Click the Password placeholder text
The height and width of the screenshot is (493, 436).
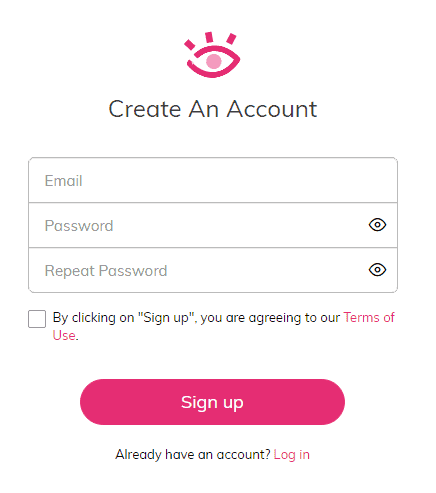(79, 226)
